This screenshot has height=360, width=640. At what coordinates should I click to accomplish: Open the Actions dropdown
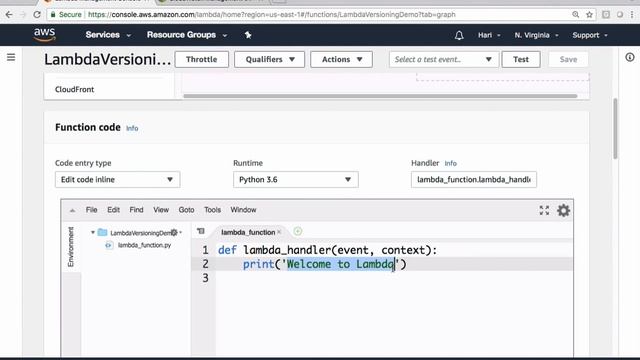341,59
